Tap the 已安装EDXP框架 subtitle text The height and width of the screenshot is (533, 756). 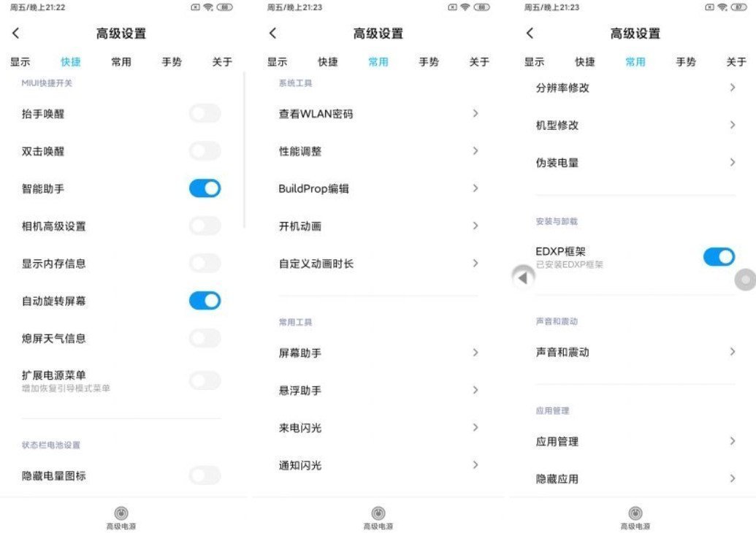click(x=570, y=264)
